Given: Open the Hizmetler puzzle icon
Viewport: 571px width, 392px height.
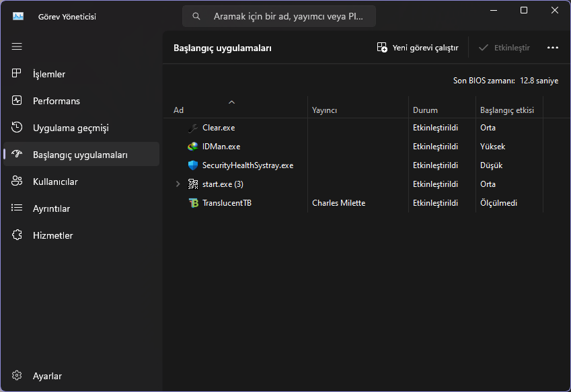Looking at the screenshot, I should click(x=17, y=235).
